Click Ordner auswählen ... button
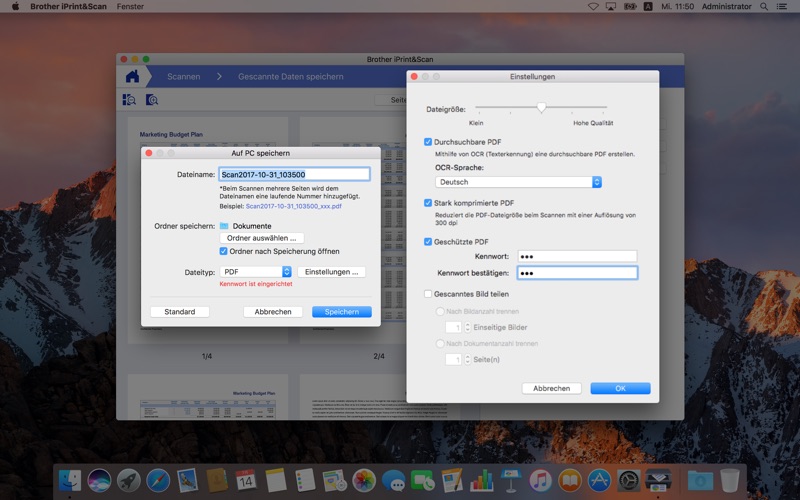Image resolution: width=800 pixels, height=500 pixels. 262,238
